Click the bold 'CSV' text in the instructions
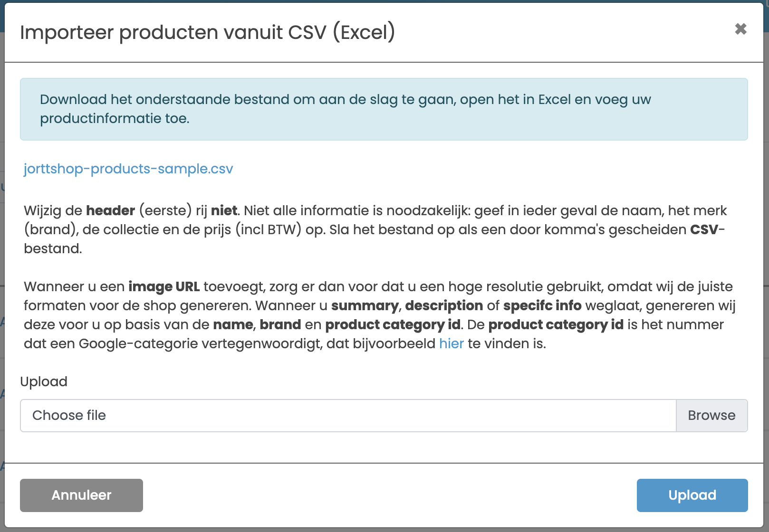Screen dimensions: 769x532 pos(704,229)
